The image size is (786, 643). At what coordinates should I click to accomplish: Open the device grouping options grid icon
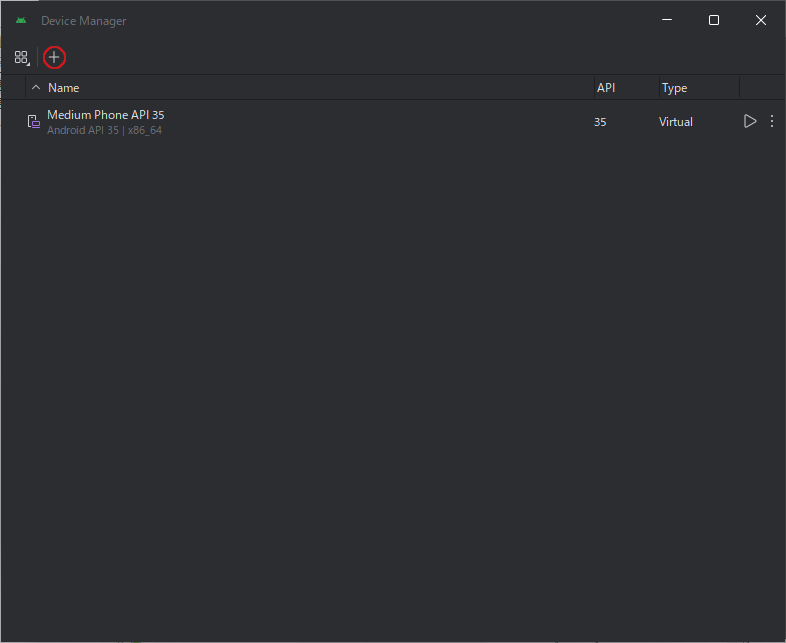22,58
